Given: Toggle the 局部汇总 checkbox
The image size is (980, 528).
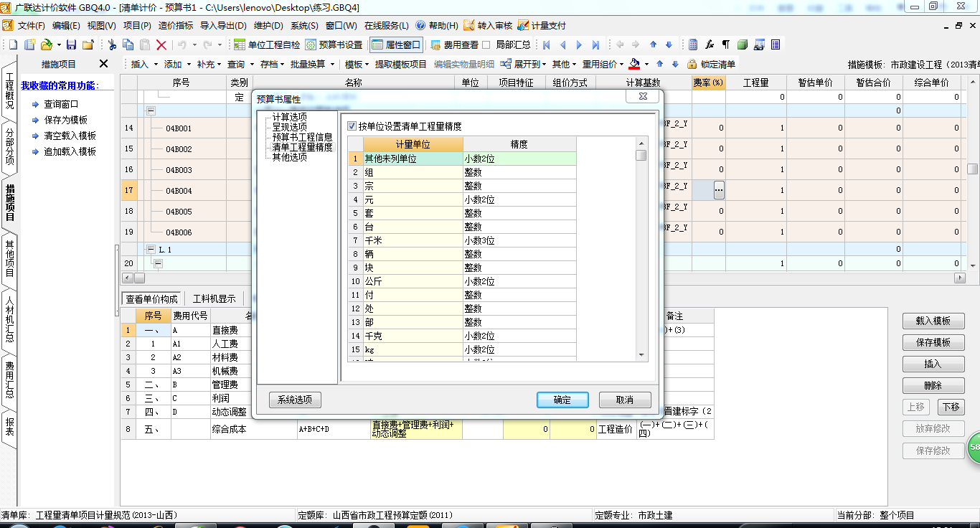Looking at the screenshot, I should pyautogui.click(x=486, y=44).
